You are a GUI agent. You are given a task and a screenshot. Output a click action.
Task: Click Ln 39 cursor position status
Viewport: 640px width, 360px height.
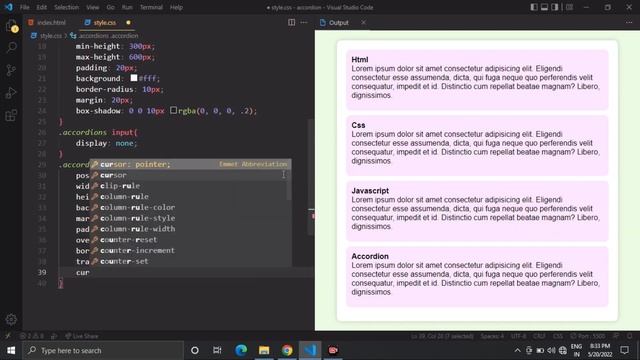point(442,336)
